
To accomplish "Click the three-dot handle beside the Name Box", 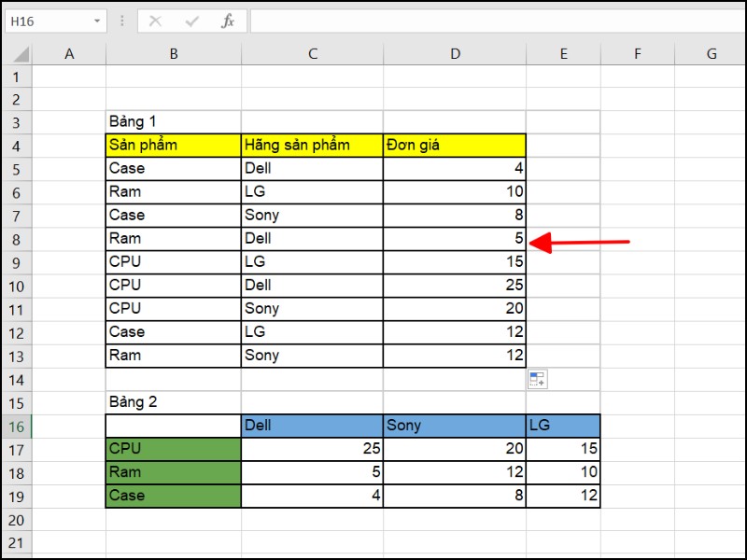I will tap(122, 21).
